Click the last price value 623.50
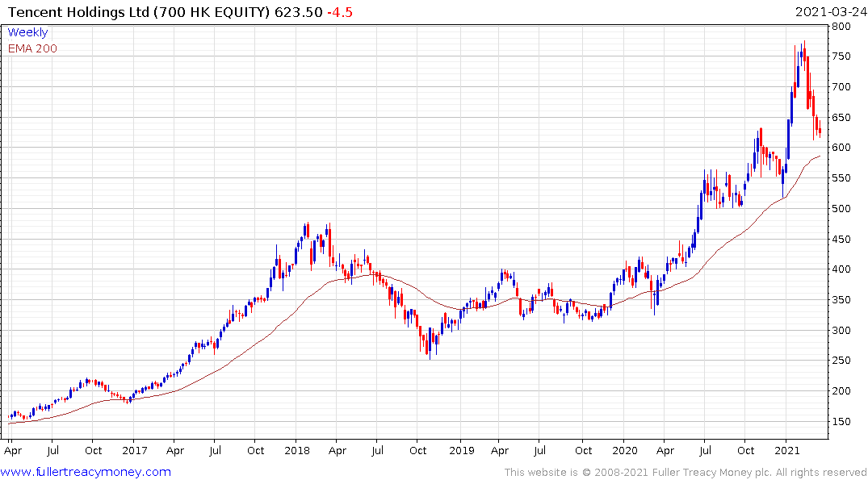The width and height of the screenshot is (868, 484). click(299, 12)
